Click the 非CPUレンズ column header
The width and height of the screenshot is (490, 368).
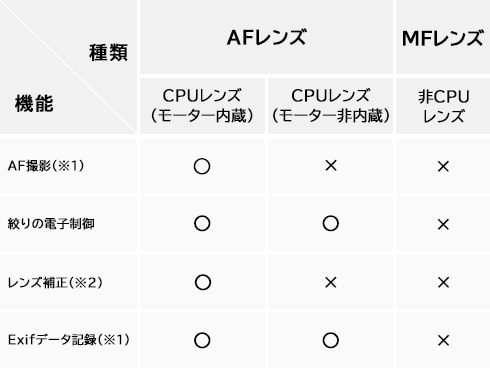click(443, 106)
